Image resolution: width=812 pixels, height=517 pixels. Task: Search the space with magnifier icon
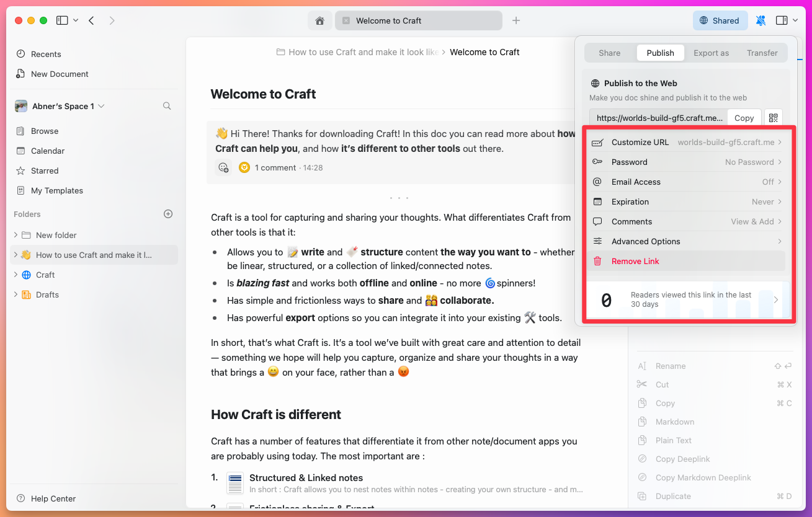(x=167, y=106)
